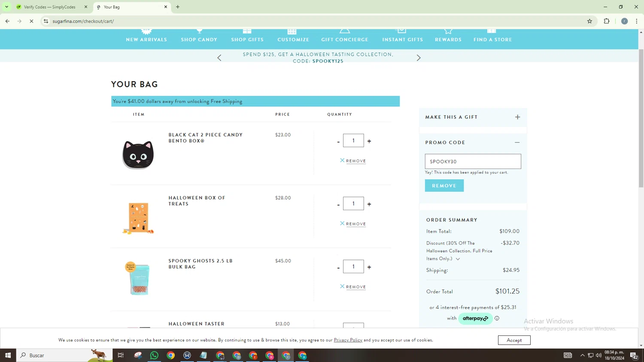
Task: Go back to the previous page
Action: (7, 21)
